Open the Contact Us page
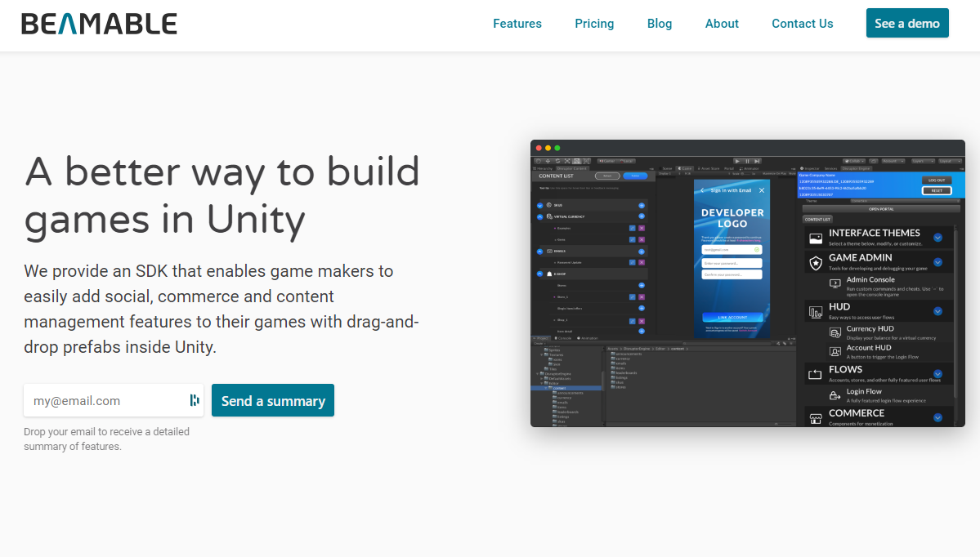 [x=803, y=24]
